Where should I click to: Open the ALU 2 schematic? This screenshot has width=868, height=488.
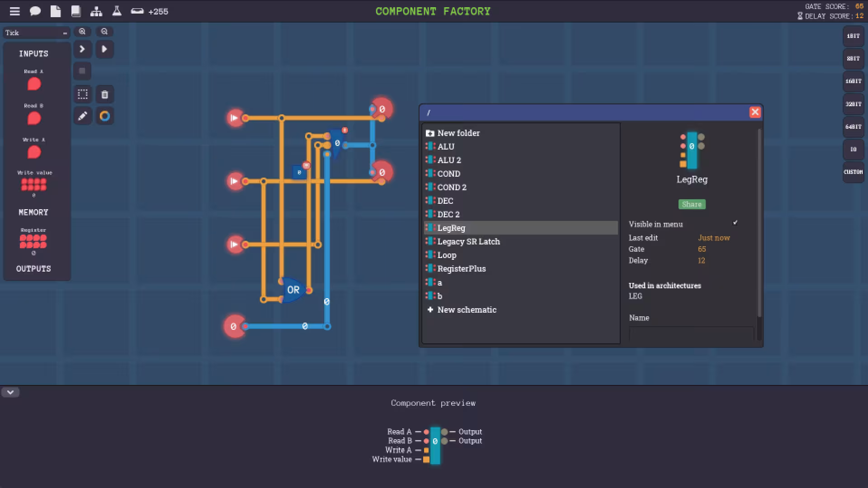(521, 160)
